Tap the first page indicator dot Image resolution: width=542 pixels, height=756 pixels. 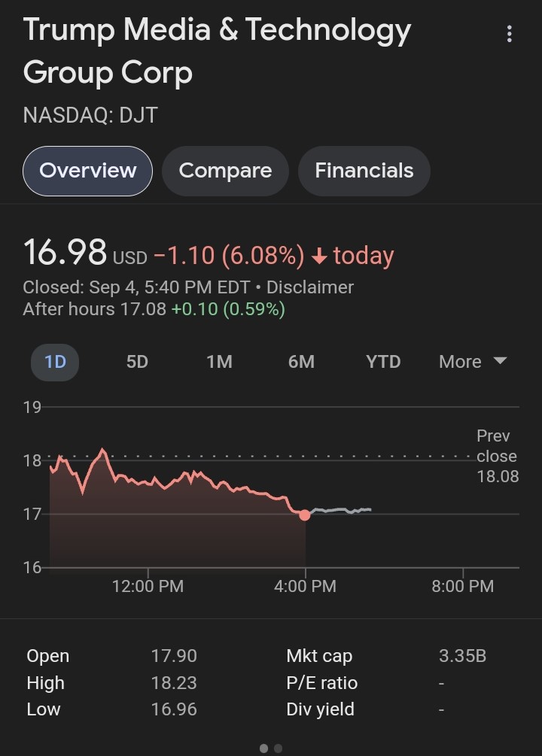pos(264,748)
